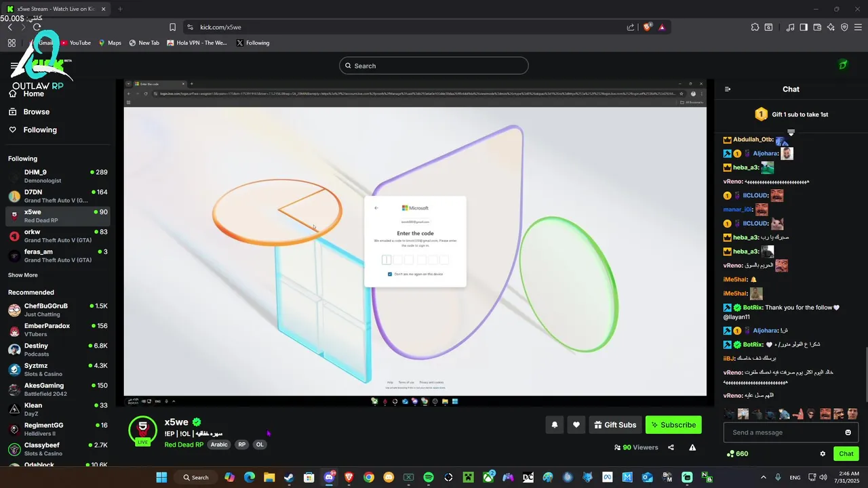
Task: Click the share page icon in address bar
Action: pos(631,27)
